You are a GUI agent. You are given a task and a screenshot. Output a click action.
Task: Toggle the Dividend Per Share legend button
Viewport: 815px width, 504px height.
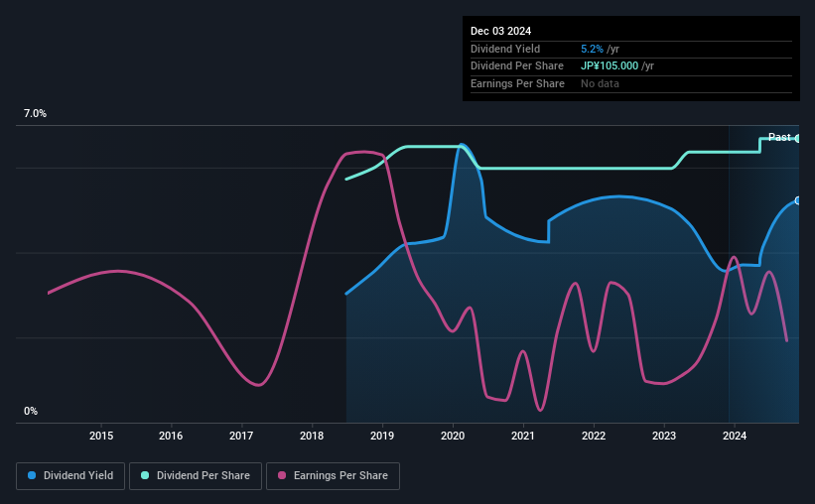(196, 476)
